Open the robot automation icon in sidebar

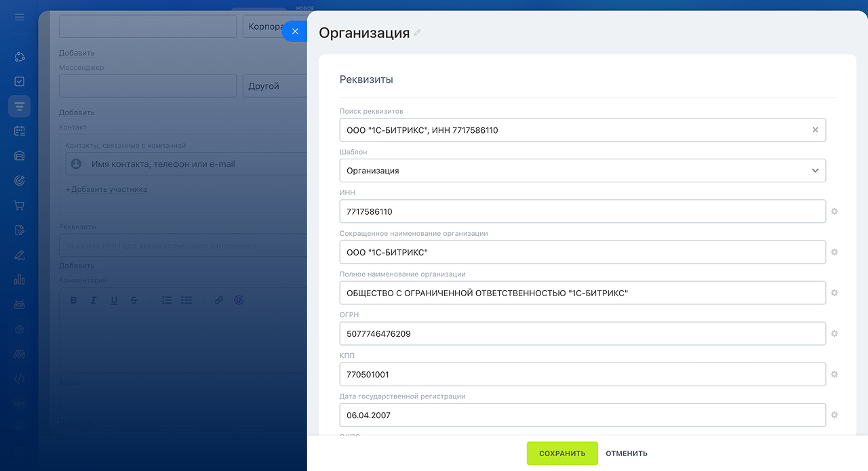(19, 304)
